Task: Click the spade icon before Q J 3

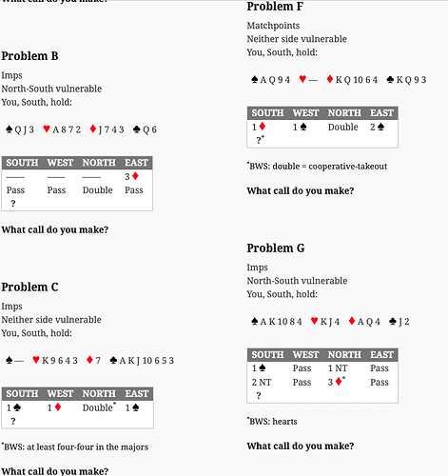Action: 10,129
